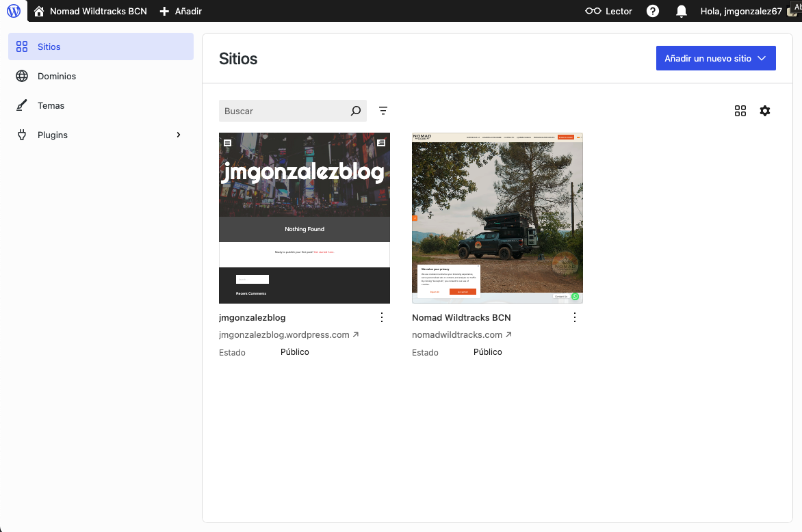This screenshot has width=802, height=532.
Task: Open Nomad Wildtracks BCN three-dot actions menu
Action: coord(575,317)
